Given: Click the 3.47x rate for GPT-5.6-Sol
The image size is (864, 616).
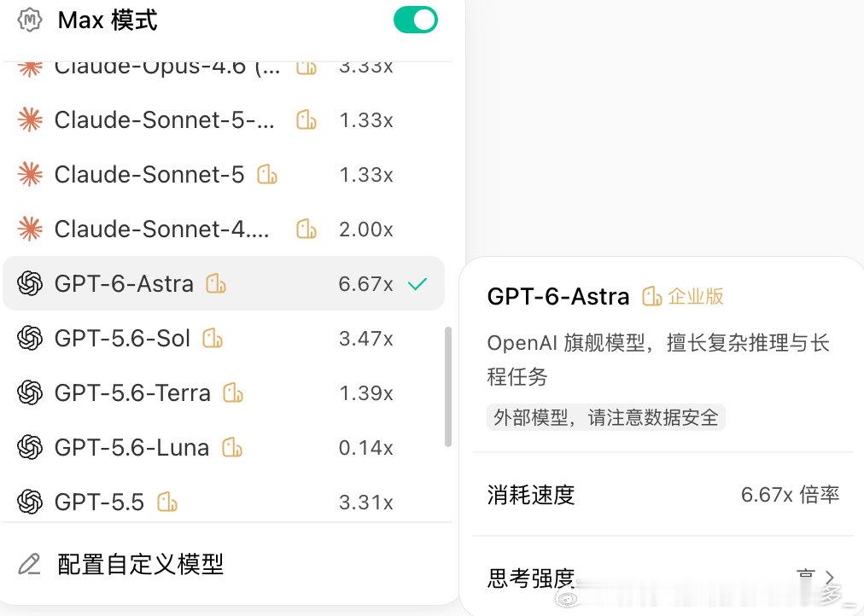Looking at the screenshot, I should 366,339.
